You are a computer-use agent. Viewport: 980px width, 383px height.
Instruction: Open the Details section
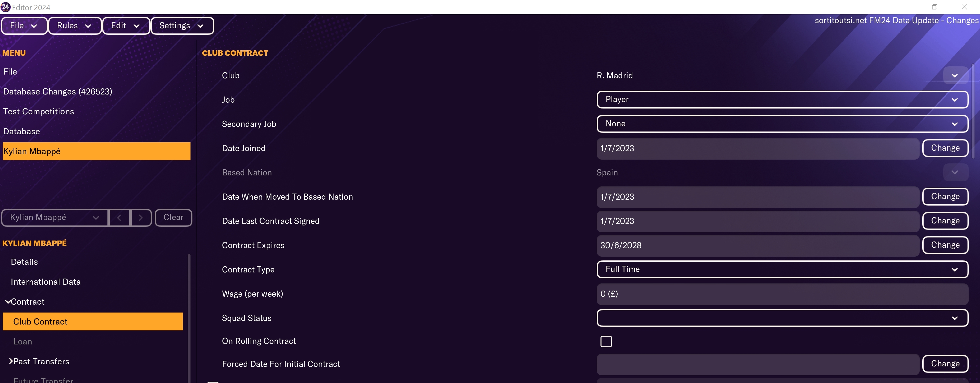click(24, 262)
